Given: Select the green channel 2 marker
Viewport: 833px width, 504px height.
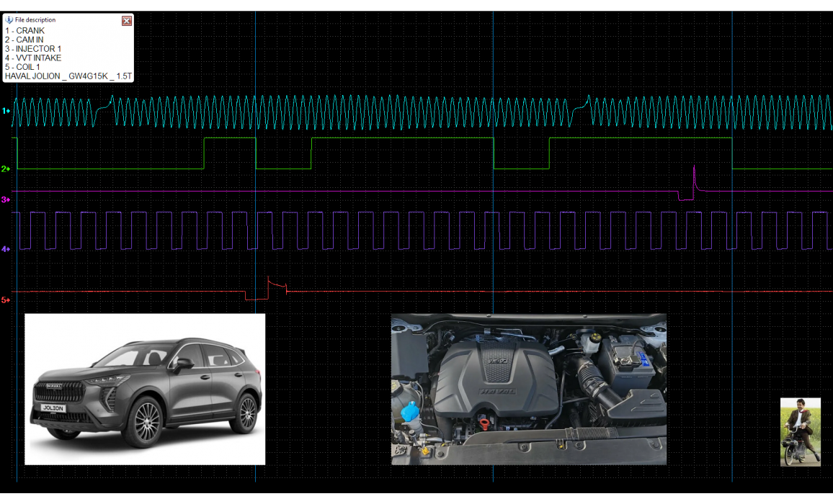Looking at the screenshot, I should pos(4,169).
